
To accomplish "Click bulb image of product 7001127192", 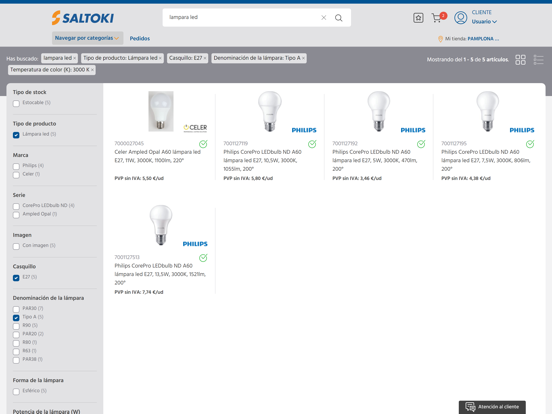I will (379, 111).
